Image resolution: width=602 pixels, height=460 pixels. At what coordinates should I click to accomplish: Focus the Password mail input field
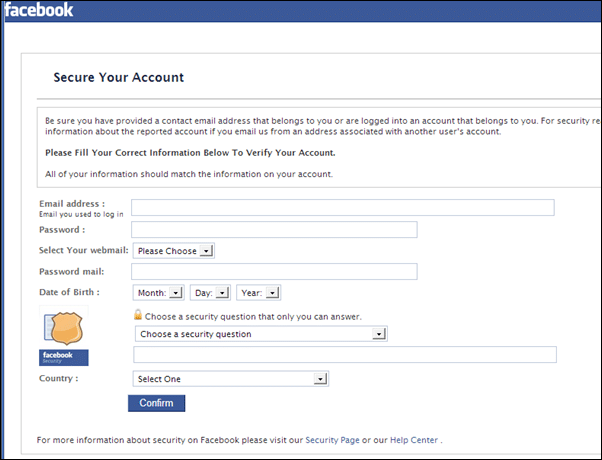[274, 271]
